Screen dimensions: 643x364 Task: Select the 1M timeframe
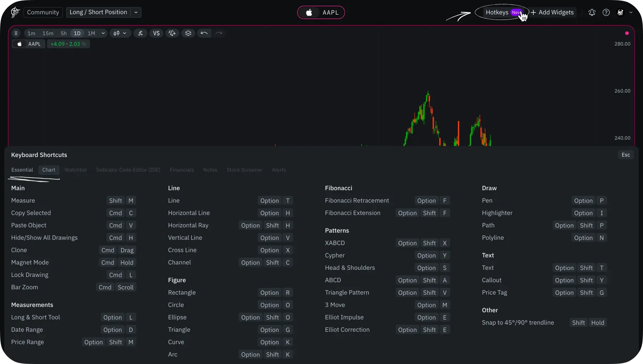pyautogui.click(x=91, y=33)
